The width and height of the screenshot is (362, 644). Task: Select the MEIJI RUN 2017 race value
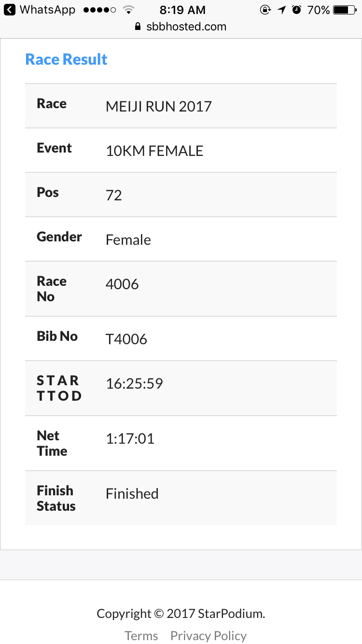[x=159, y=106]
